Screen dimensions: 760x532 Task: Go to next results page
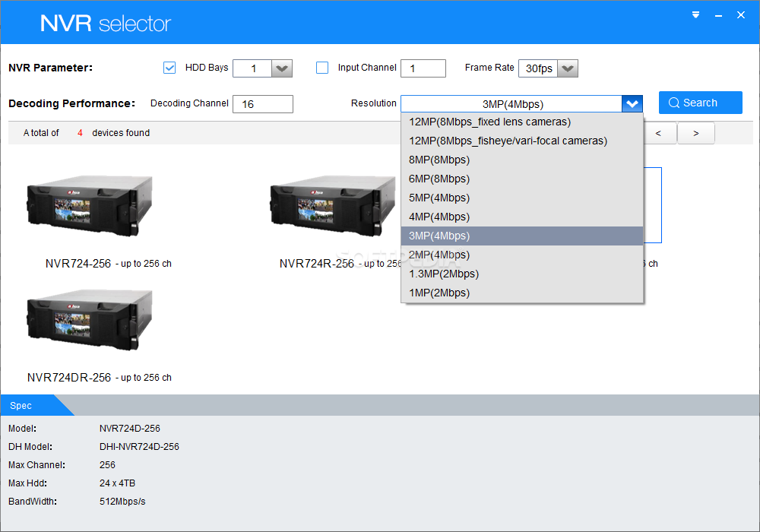[x=696, y=133]
